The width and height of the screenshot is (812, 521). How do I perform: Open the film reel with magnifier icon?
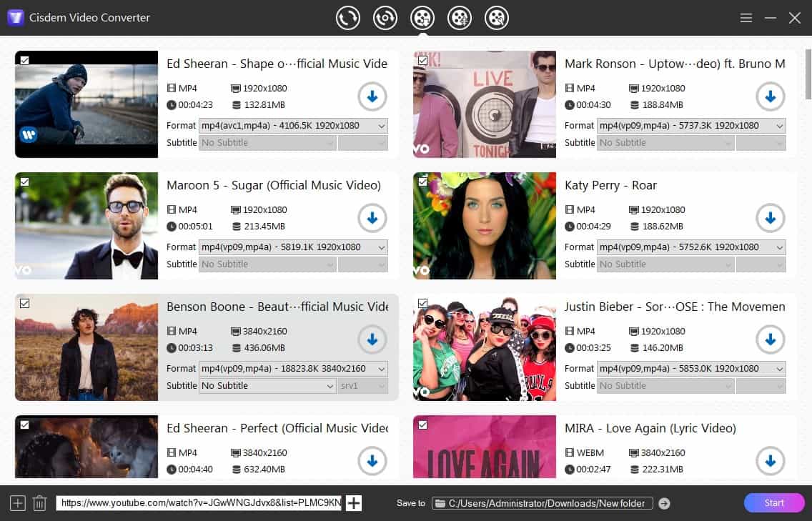(x=497, y=18)
